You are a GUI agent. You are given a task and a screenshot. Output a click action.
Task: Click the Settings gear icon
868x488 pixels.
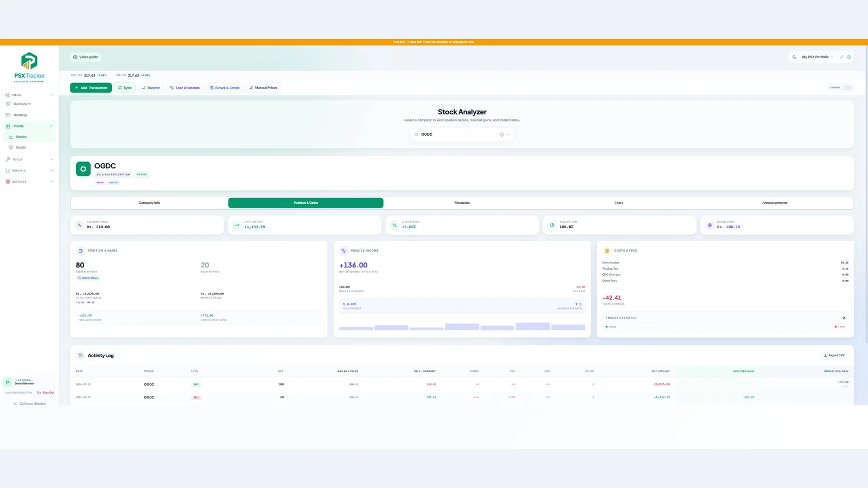8,182
